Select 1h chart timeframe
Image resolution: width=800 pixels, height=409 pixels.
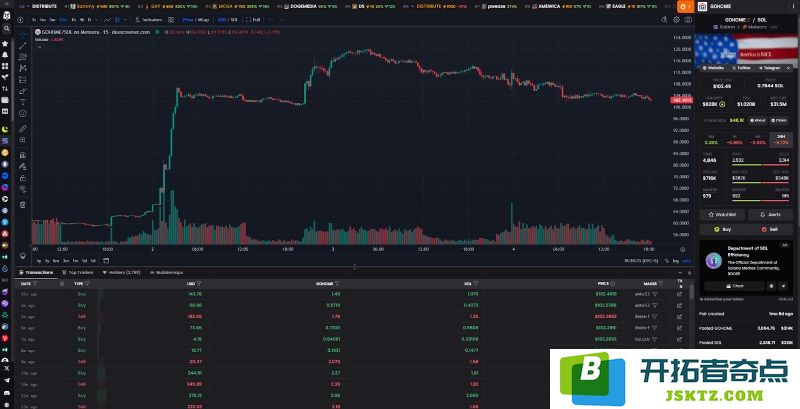[74, 19]
